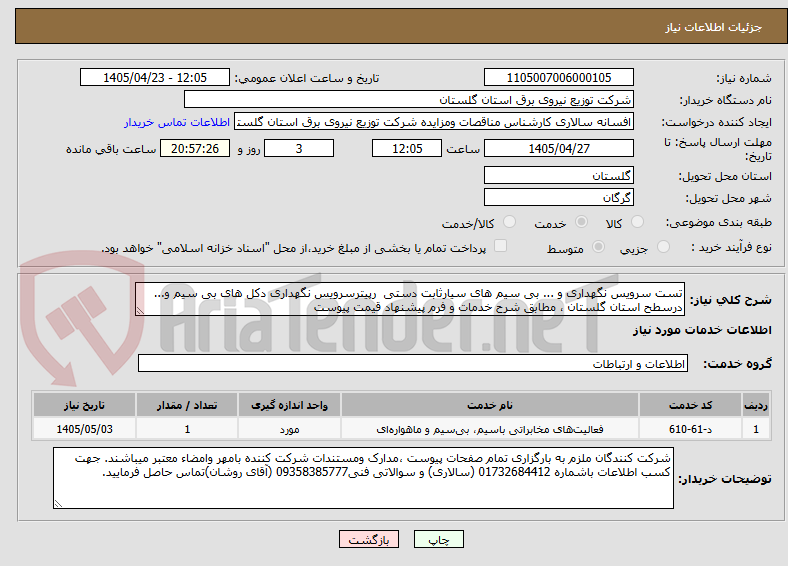Screen dimensions: 788x566
Task: Click the واحد اندازه گیری column header
Action: point(289,405)
